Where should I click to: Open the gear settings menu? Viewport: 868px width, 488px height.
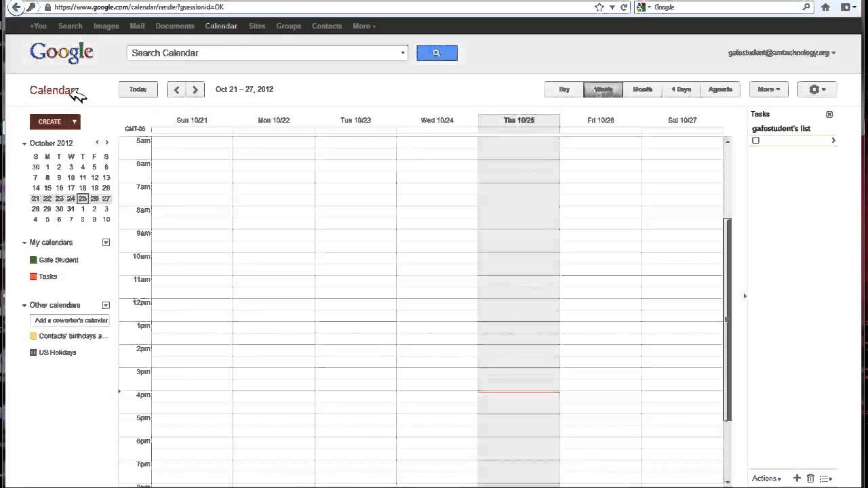[x=817, y=89]
